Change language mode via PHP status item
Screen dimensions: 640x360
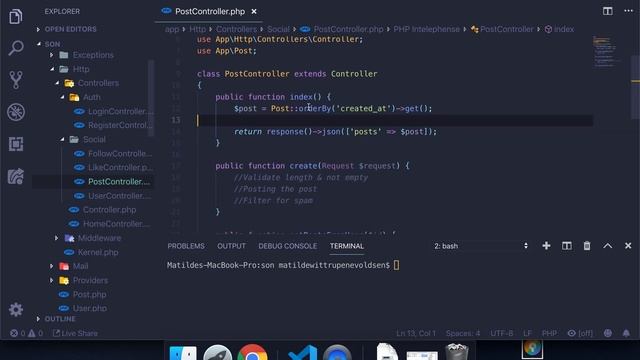point(549,333)
